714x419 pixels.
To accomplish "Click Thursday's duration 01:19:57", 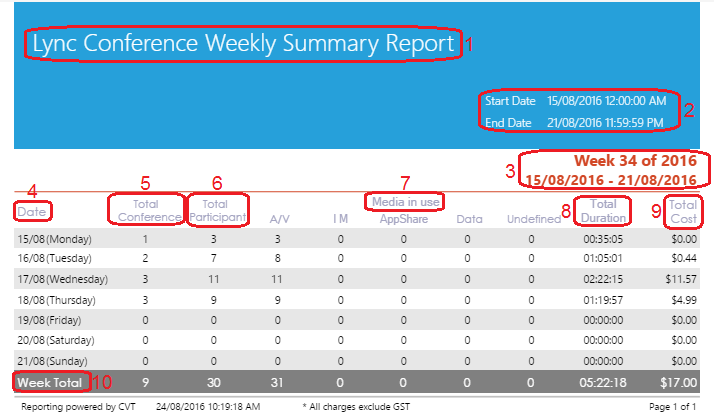I will (603, 300).
